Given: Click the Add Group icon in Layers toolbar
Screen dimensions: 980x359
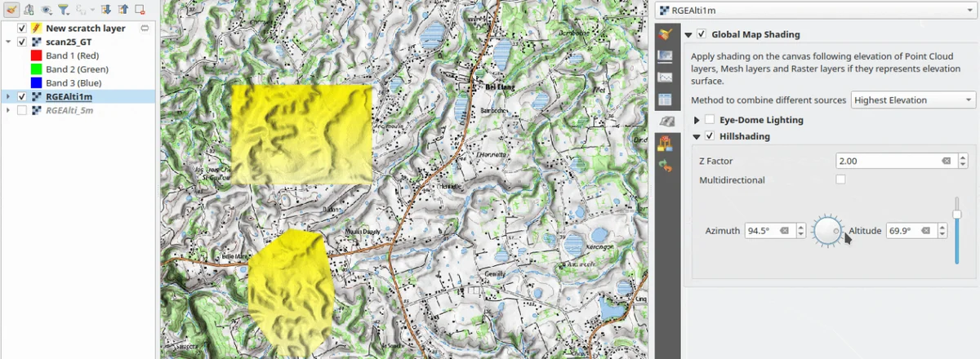Looking at the screenshot, I should (29, 10).
